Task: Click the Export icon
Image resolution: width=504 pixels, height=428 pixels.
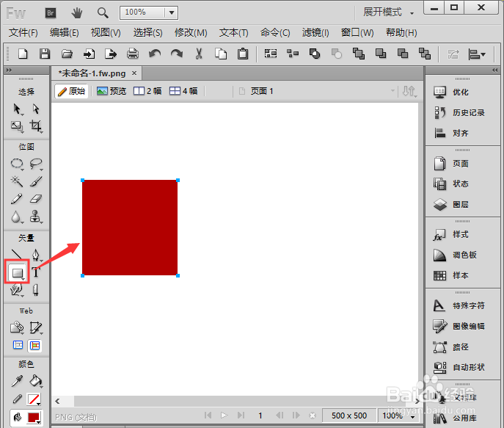Action: click(111, 54)
